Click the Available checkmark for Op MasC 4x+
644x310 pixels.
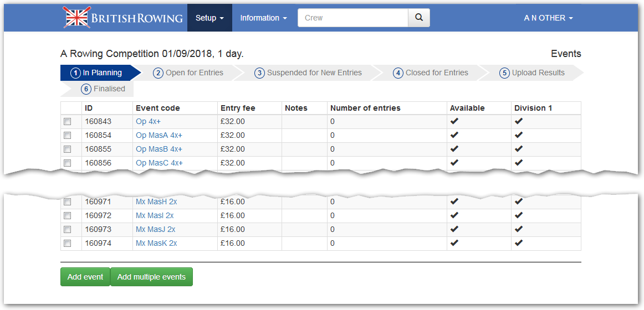(x=454, y=163)
